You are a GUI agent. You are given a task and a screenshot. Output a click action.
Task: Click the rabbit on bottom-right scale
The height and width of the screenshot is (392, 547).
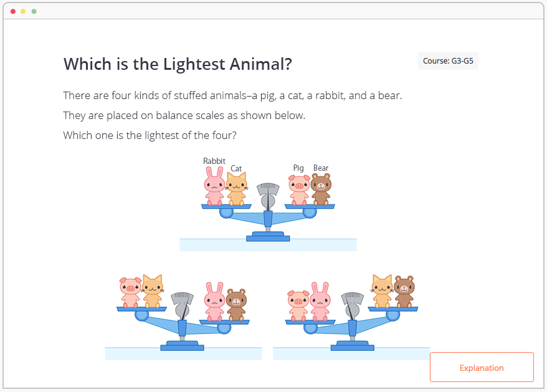click(320, 302)
